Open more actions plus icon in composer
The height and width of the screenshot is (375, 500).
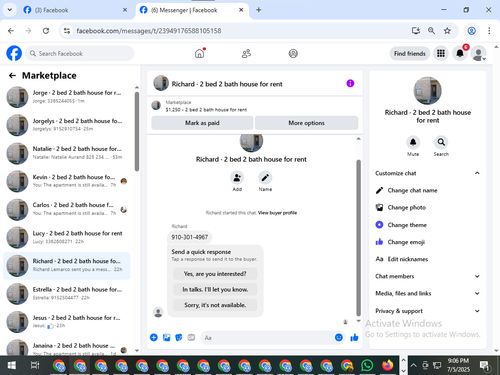click(x=154, y=338)
